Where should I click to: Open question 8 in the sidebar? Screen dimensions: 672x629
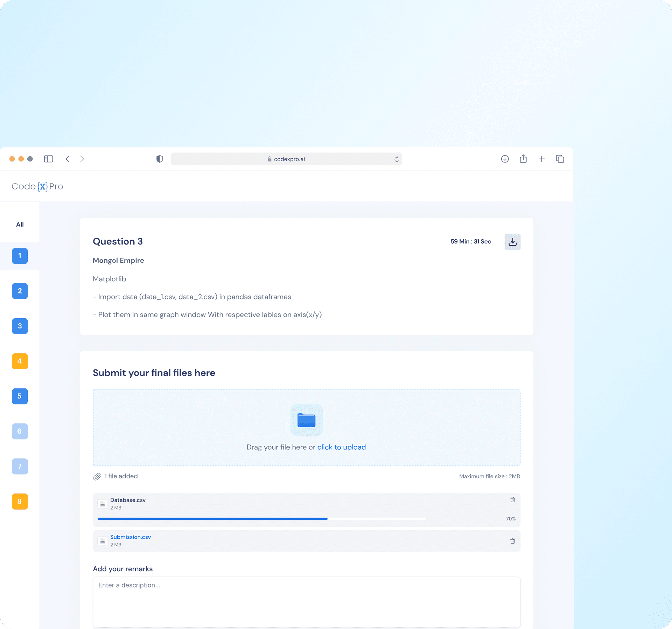(x=20, y=501)
